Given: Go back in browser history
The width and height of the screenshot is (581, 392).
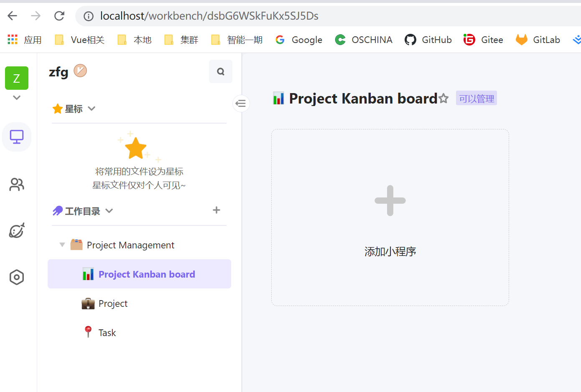Looking at the screenshot, I should click(13, 16).
